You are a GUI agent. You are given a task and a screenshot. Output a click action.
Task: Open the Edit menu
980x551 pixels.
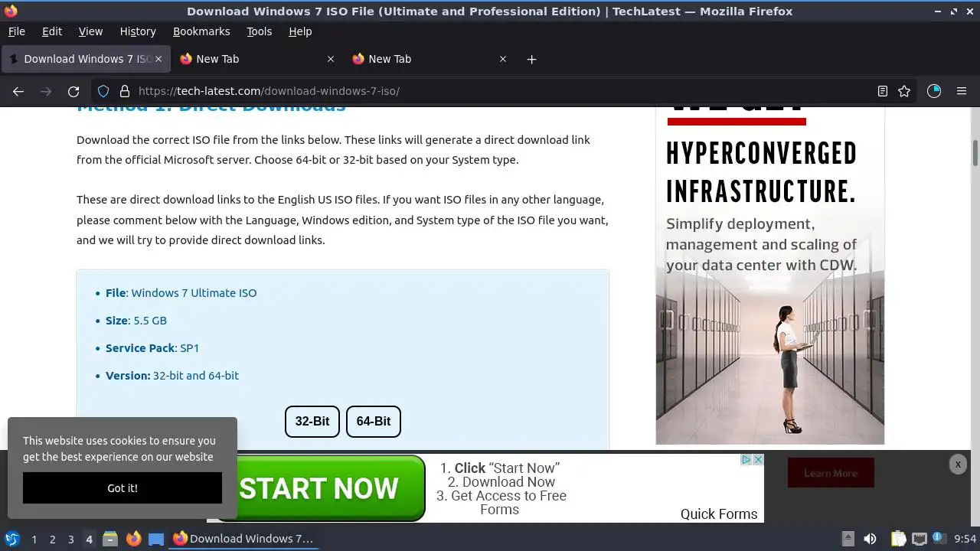(52, 31)
